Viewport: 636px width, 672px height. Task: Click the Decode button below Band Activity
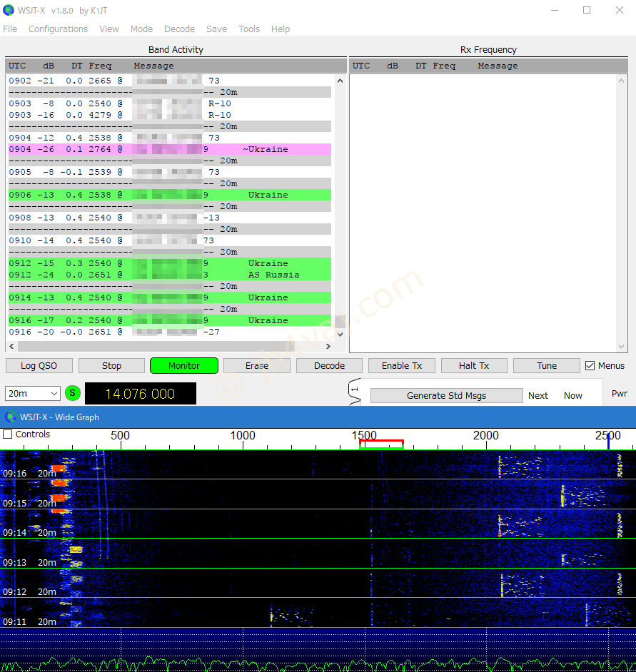click(329, 365)
